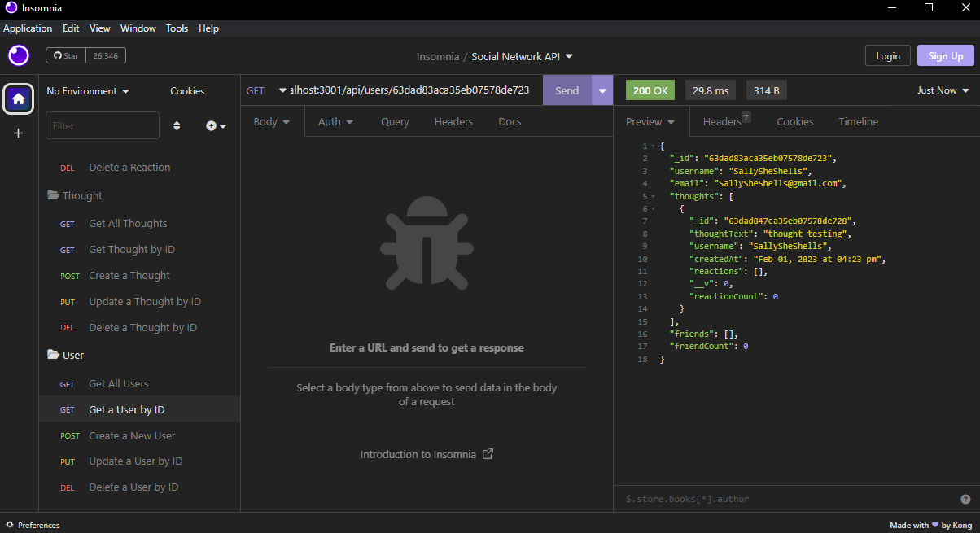Click the plus icon in left sidebar
The height and width of the screenshot is (533, 980).
(x=19, y=133)
